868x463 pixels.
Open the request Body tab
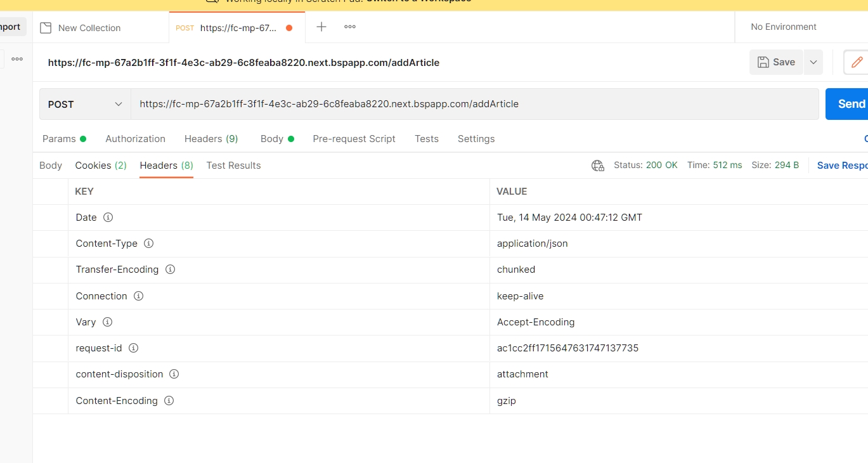pyautogui.click(x=277, y=139)
